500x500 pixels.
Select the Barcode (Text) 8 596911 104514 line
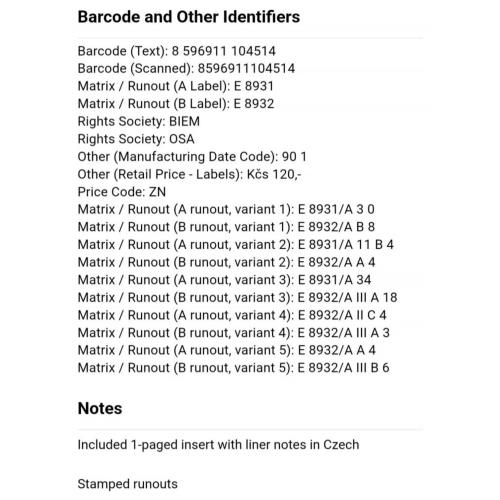[177, 51]
